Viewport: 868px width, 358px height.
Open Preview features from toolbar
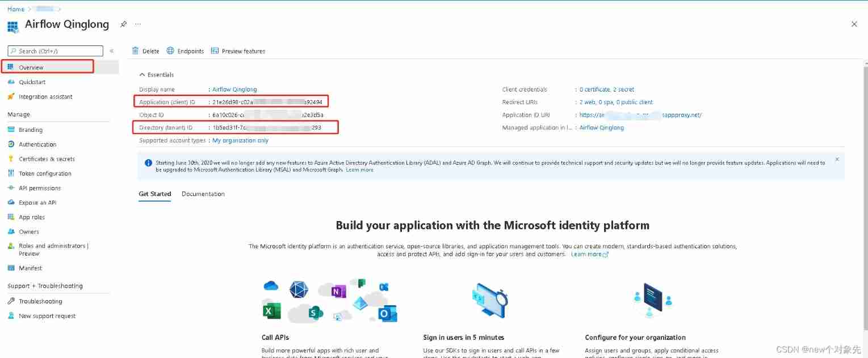[x=238, y=51]
